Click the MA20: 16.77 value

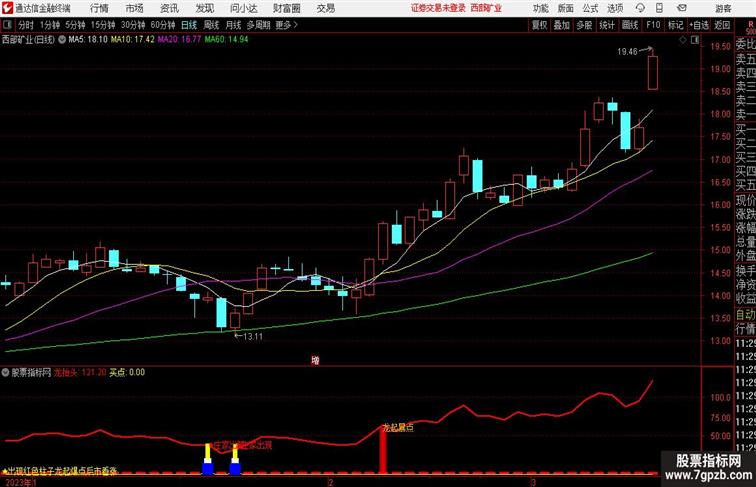click(x=179, y=40)
